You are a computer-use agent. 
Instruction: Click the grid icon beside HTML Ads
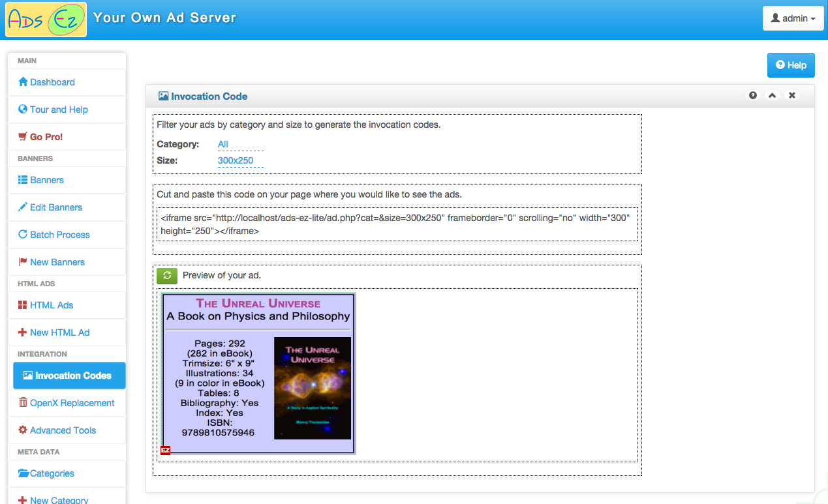pyautogui.click(x=23, y=305)
